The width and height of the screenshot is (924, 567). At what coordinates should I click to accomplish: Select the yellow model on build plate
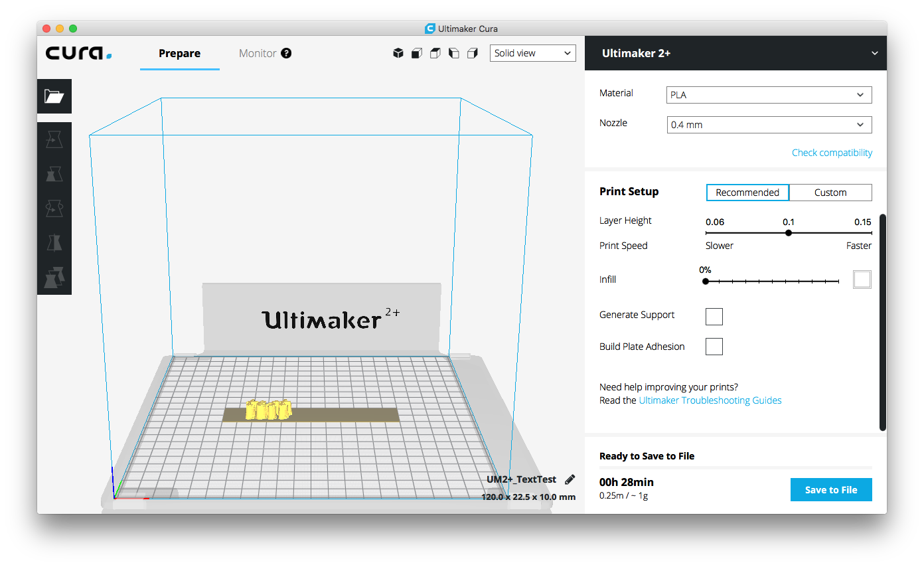point(269,410)
